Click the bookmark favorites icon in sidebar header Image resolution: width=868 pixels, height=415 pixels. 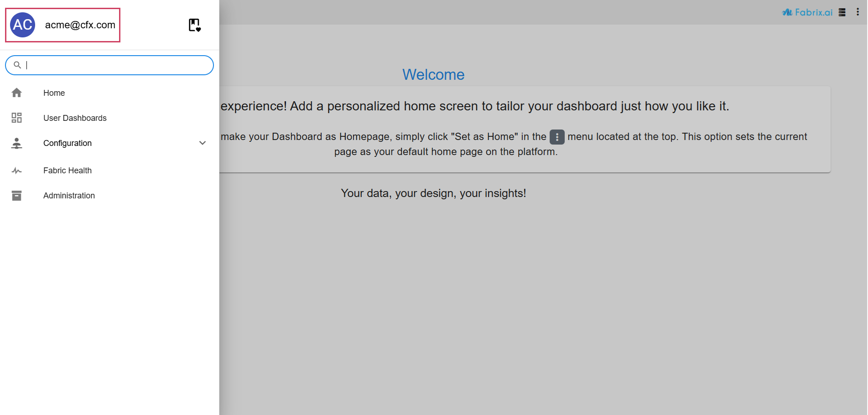pyautogui.click(x=195, y=25)
